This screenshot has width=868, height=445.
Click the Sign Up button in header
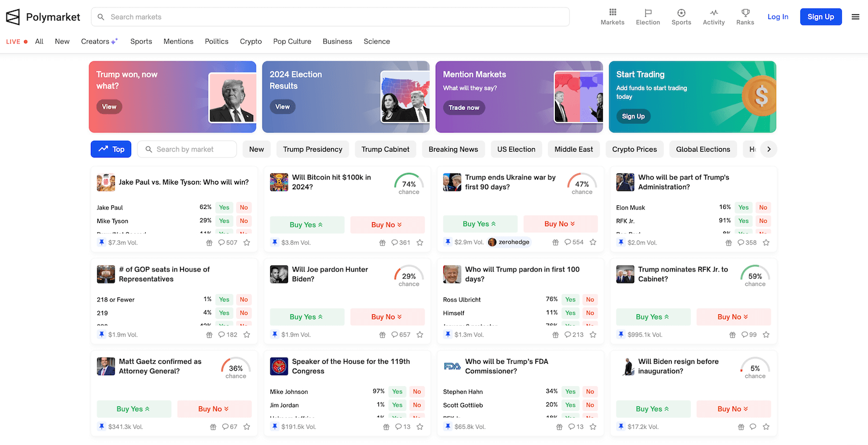point(821,17)
